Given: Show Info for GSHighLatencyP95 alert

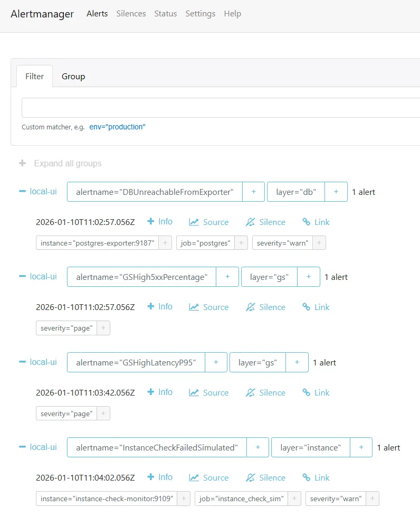Looking at the screenshot, I should pyautogui.click(x=160, y=392).
